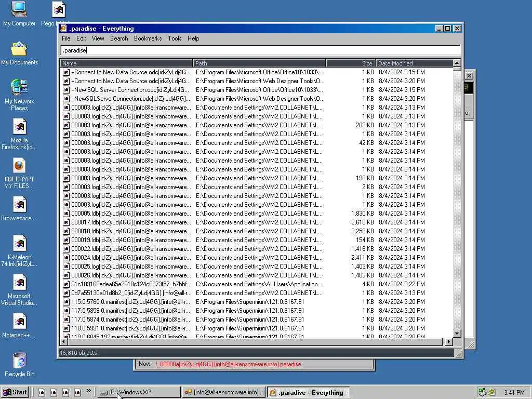
Task: Open the Mozilla Firefox.lnk encrypted file icon
Action: click(19, 134)
